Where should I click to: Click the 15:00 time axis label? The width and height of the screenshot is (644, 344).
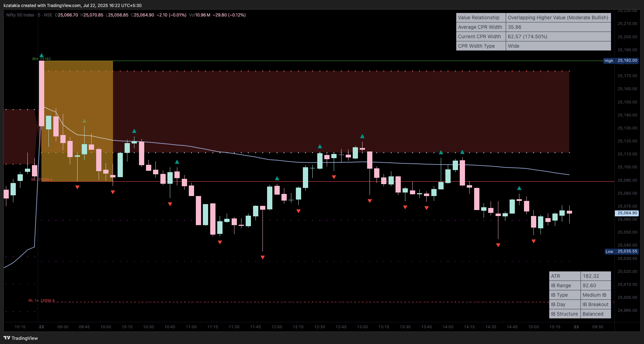[x=534, y=327]
